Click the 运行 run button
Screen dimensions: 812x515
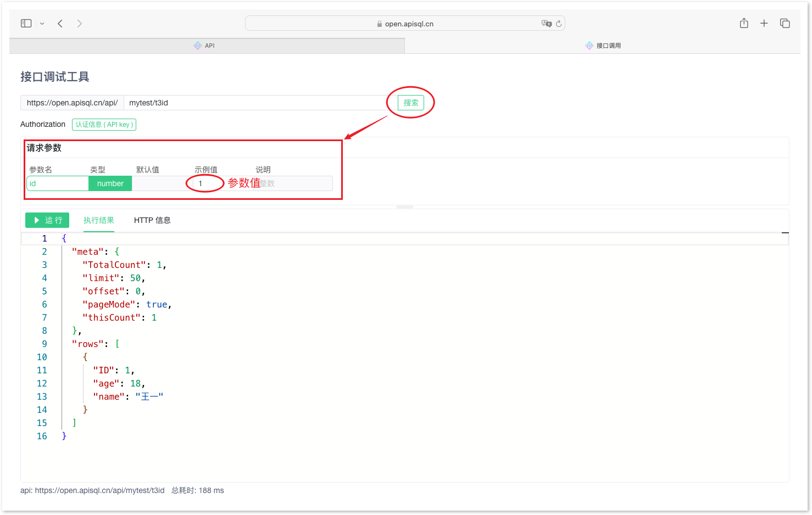coord(47,220)
